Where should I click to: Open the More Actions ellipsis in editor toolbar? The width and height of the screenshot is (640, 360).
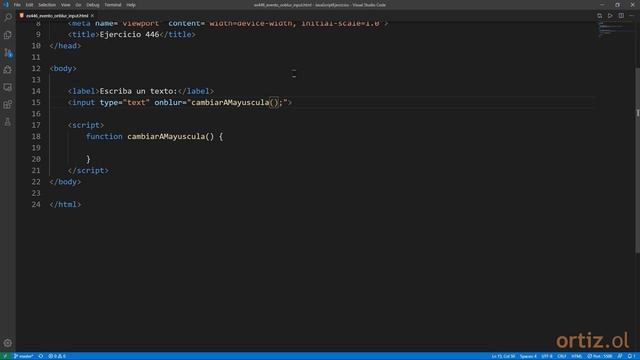[632, 16]
